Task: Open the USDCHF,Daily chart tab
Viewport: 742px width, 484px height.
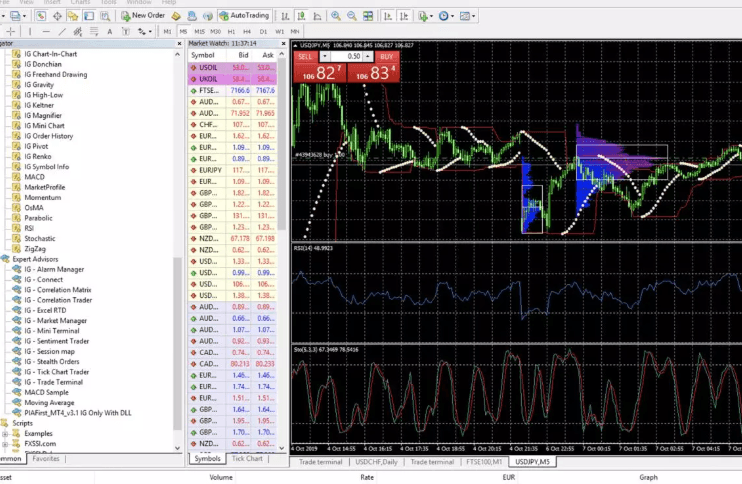Action: pyautogui.click(x=376, y=462)
